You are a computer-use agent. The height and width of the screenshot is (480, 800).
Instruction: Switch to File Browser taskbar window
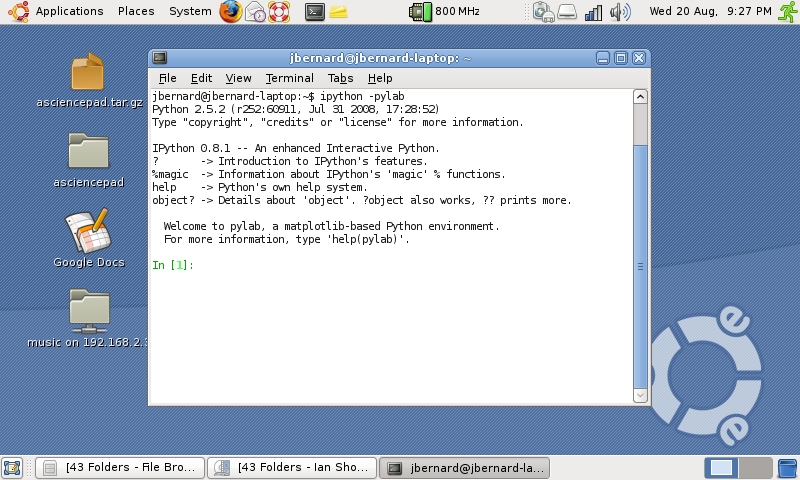[120, 467]
